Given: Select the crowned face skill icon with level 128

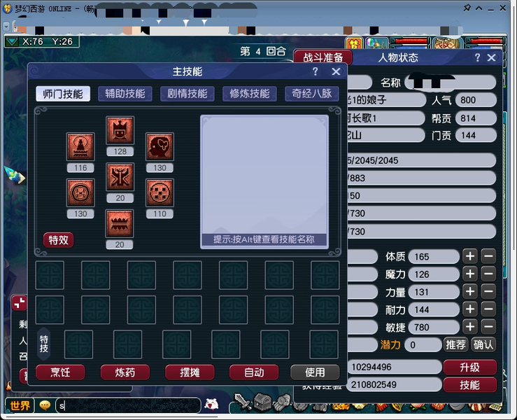Looking at the screenshot, I should click(120, 130).
